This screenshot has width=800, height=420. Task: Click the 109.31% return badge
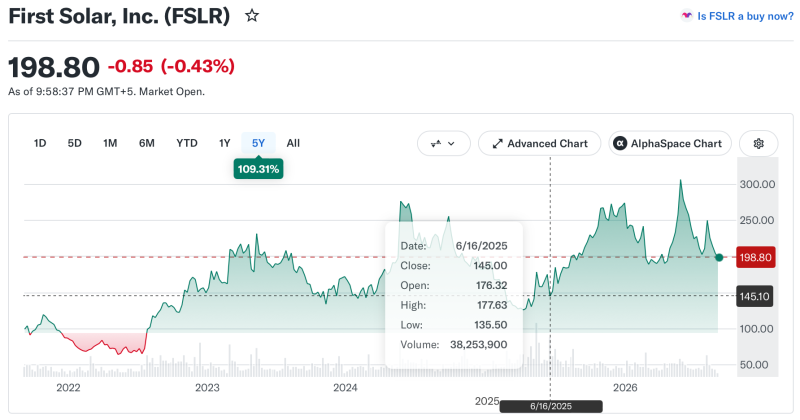(x=258, y=169)
